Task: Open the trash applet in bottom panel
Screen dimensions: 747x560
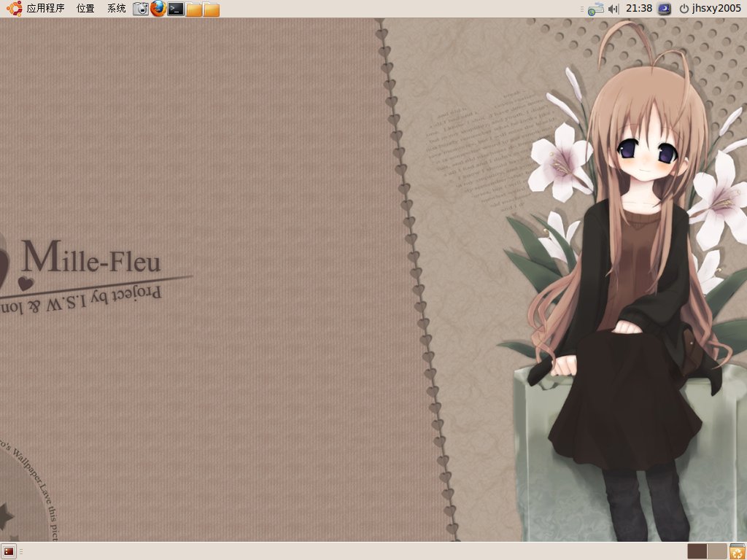Action: (737, 551)
